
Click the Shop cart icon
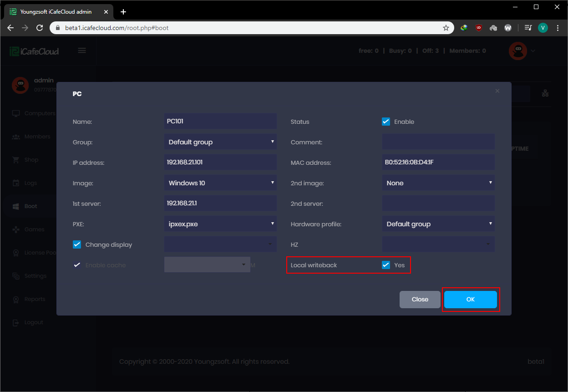click(x=16, y=159)
